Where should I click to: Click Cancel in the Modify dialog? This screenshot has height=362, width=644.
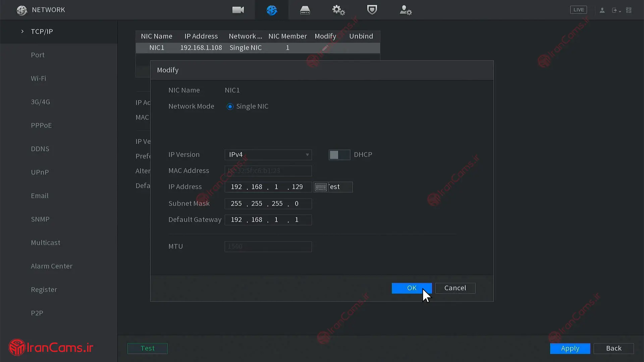pyautogui.click(x=455, y=288)
